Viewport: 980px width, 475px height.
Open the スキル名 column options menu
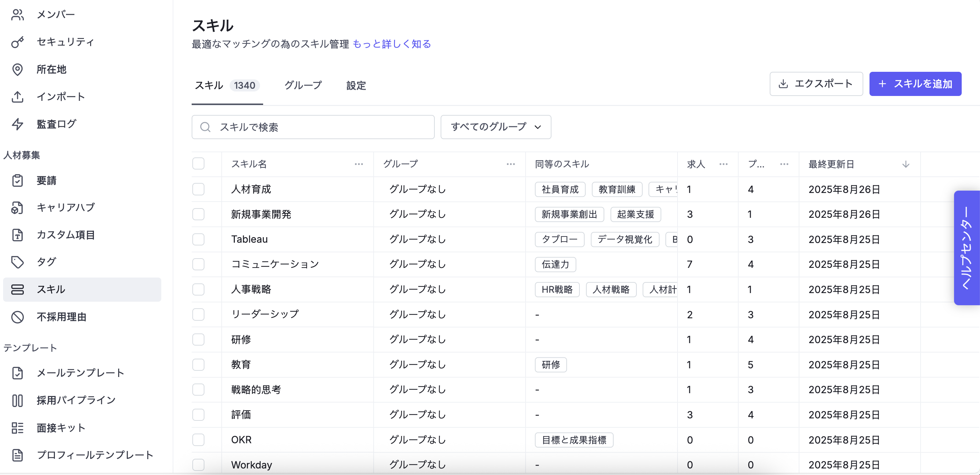point(358,164)
